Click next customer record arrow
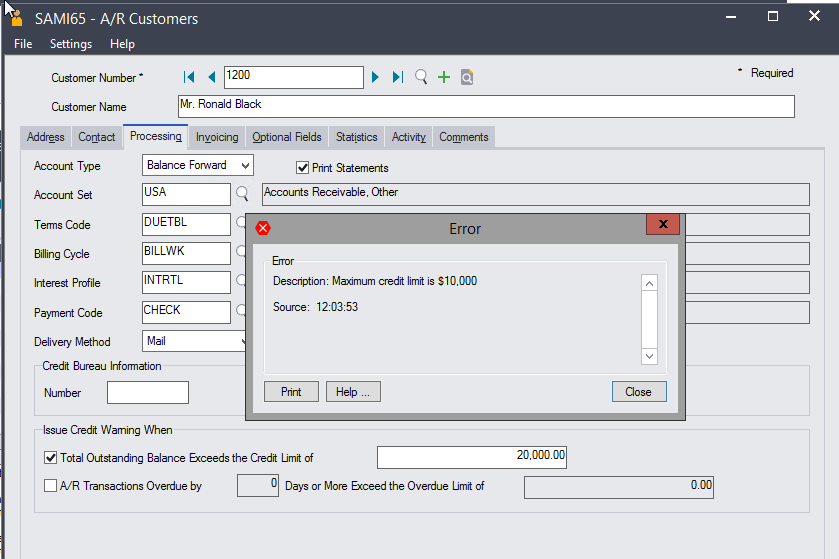Viewport: 839px width, 559px height. click(376, 77)
